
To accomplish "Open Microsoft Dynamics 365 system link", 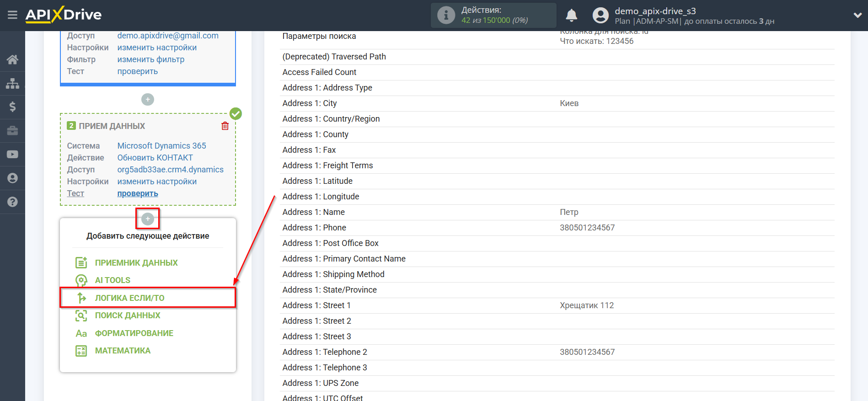I will click(x=162, y=146).
